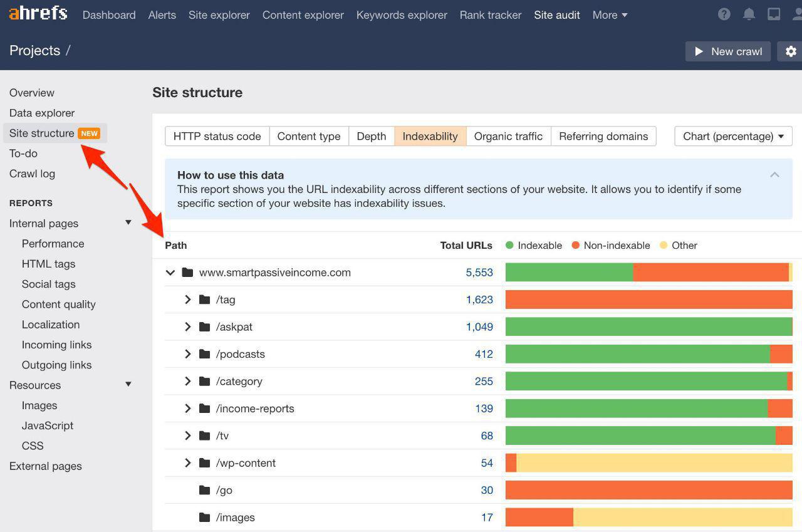802x532 pixels.
Task: Click the www.smartpassiveincome.com folder icon
Action: (x=187, y=272)
